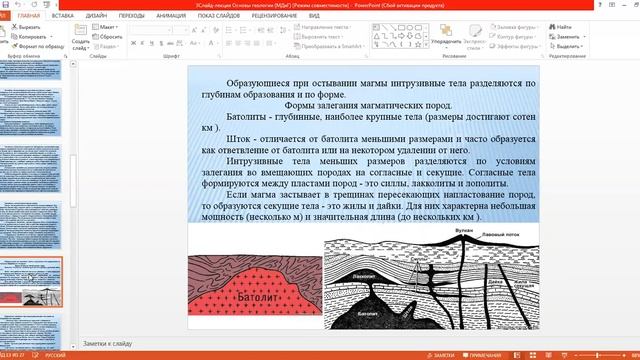This screenshot has height=360, width=640.
Task: Decrease font size
Action: click(x=203, y=30)
